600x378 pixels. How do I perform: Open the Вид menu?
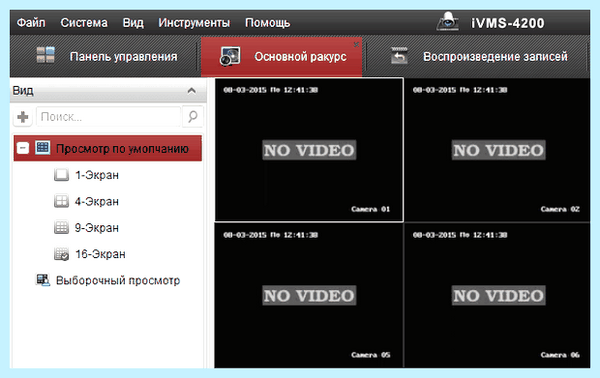point(133,23)
